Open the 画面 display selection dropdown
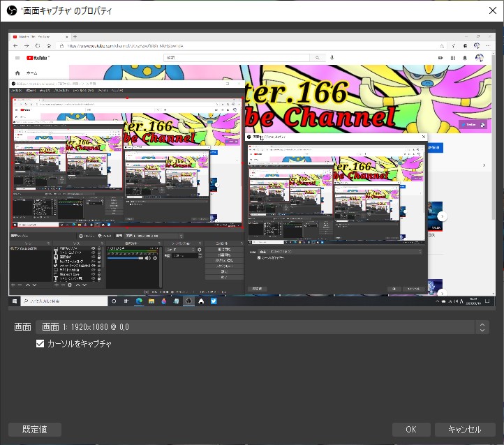 [262, 327]
